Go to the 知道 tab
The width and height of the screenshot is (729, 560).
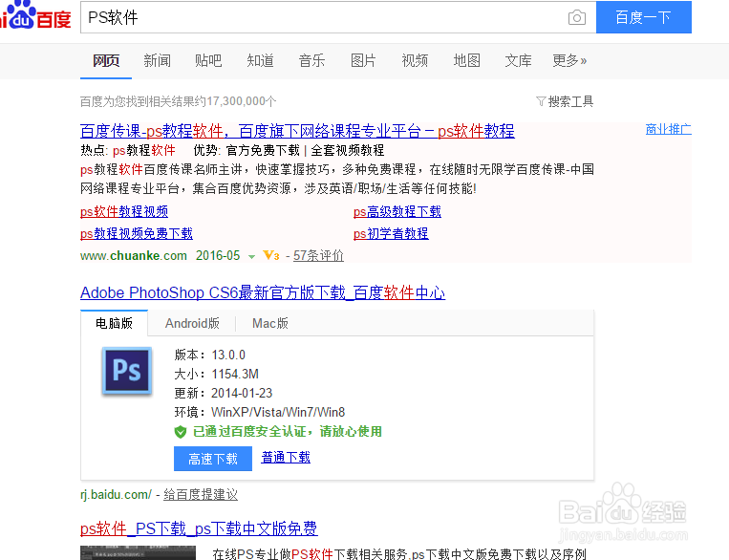click(260, 60)
